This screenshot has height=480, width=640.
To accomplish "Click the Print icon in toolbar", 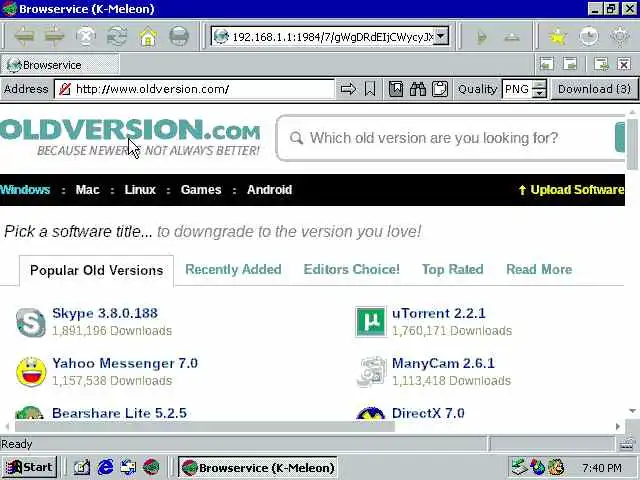I will (x=179, y=36).
